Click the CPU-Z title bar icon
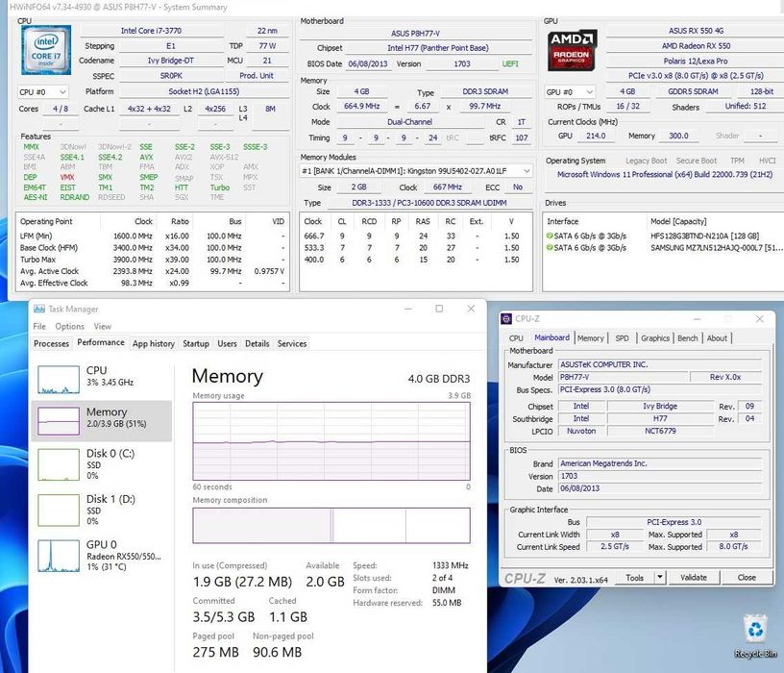The width and height of the screenshot is (784, 673). [506, 319]
